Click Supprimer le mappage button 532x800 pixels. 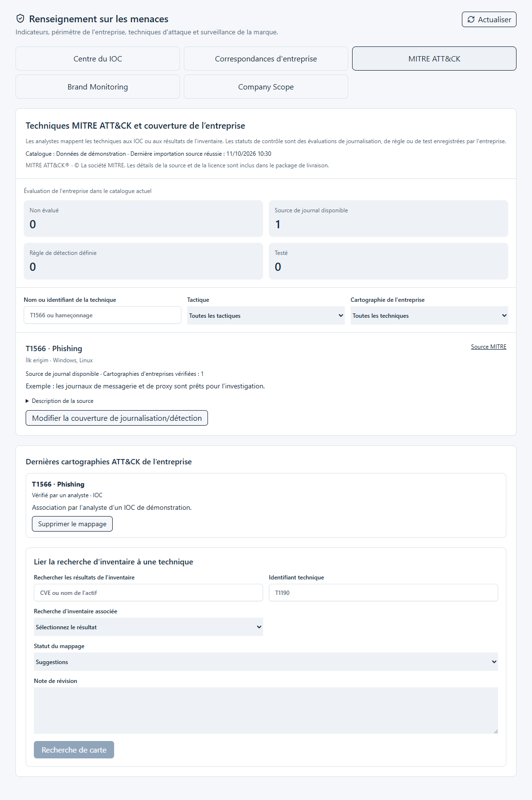click(x=72, y=524)
